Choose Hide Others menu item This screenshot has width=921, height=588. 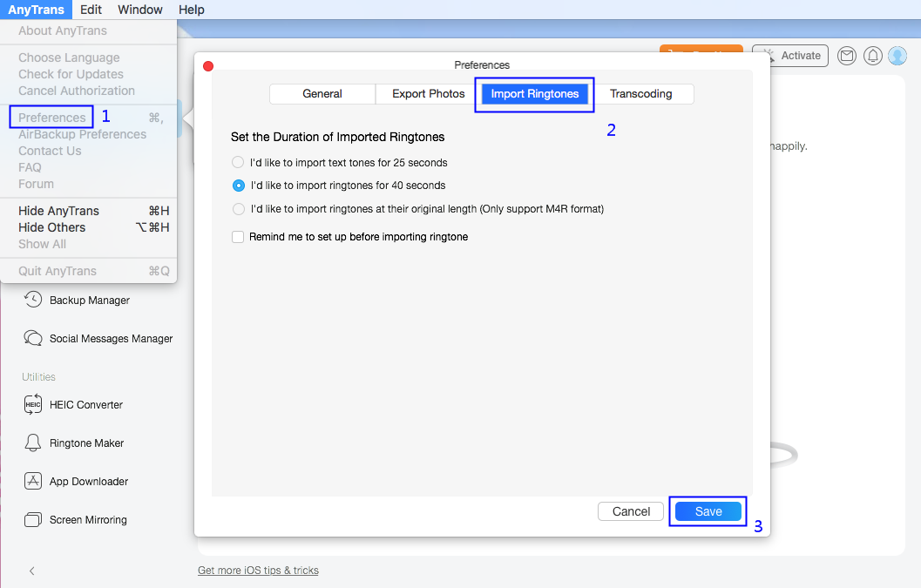coord(88,227)
